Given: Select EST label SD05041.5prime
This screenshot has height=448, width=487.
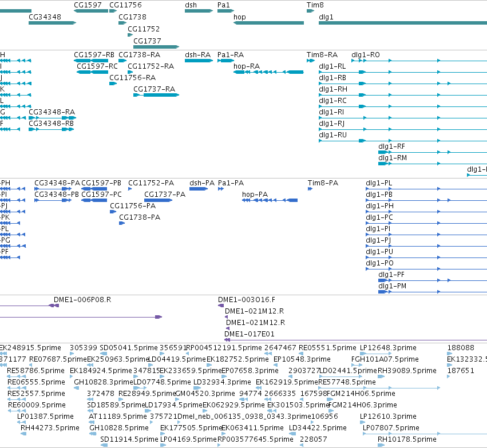Looking at the screenshot, I should pyautogui.click(x=129, y=348).
